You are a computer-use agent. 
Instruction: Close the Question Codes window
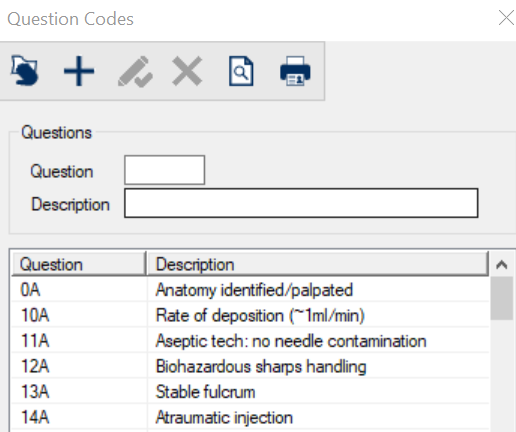(x=506, y=18)
